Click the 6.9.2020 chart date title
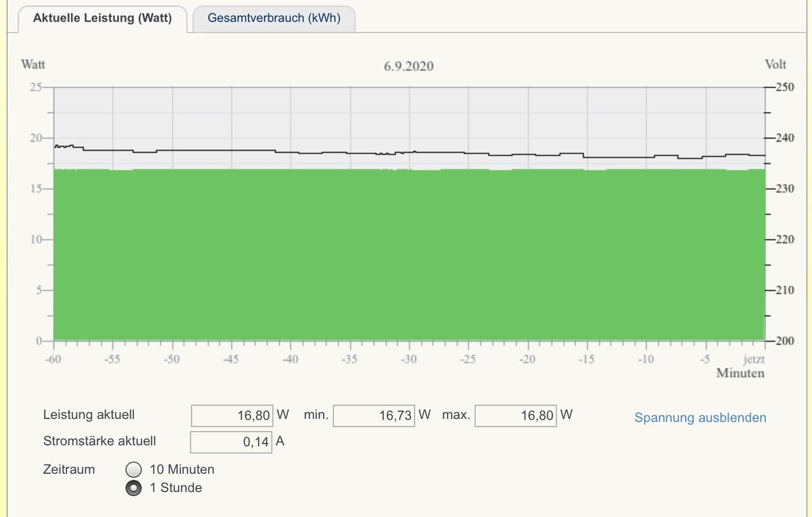Viewport: 812px width, 517px height. coord(408,66)
